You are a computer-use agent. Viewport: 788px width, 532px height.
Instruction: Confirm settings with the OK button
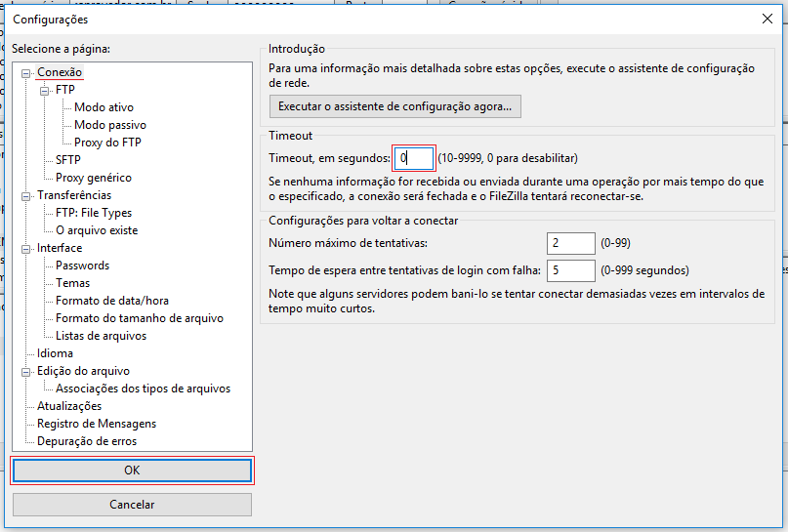(132, 471)
